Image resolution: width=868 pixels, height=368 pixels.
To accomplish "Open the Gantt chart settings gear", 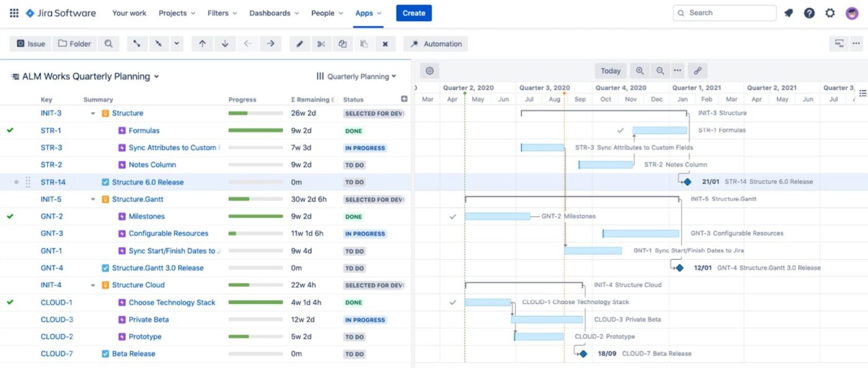I will point(429,71).
